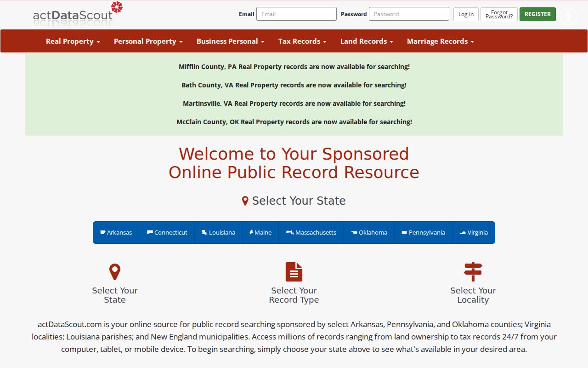Click the Bath County, VA announcement text
588x368 pixels.
[294, 85]
